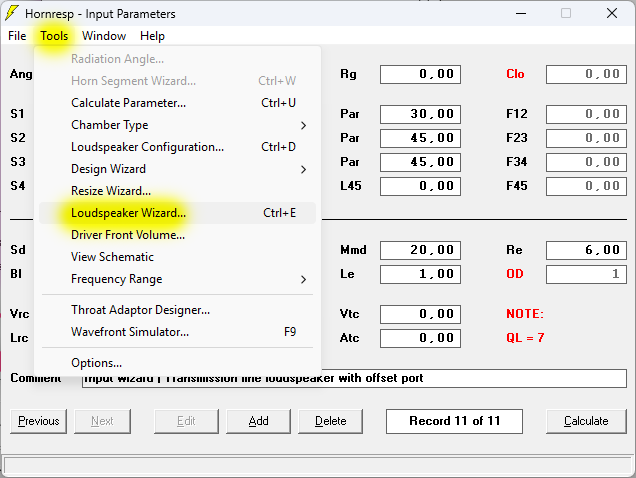Screen dimensions: 636x478
Task: Click the Par field beside F23
Action: (x=420, y=138)
